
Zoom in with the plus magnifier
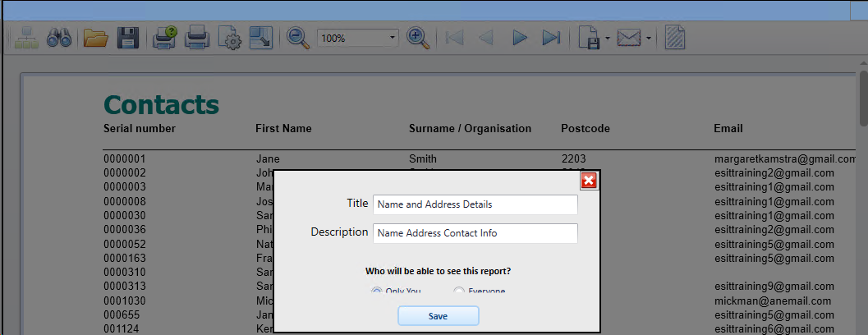coord(418,38)
